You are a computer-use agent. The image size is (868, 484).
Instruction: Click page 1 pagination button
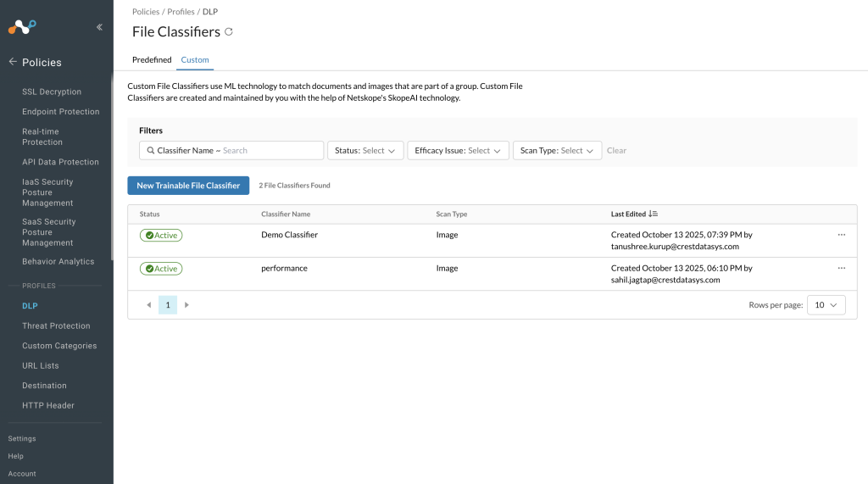click(x=168, y=305)
